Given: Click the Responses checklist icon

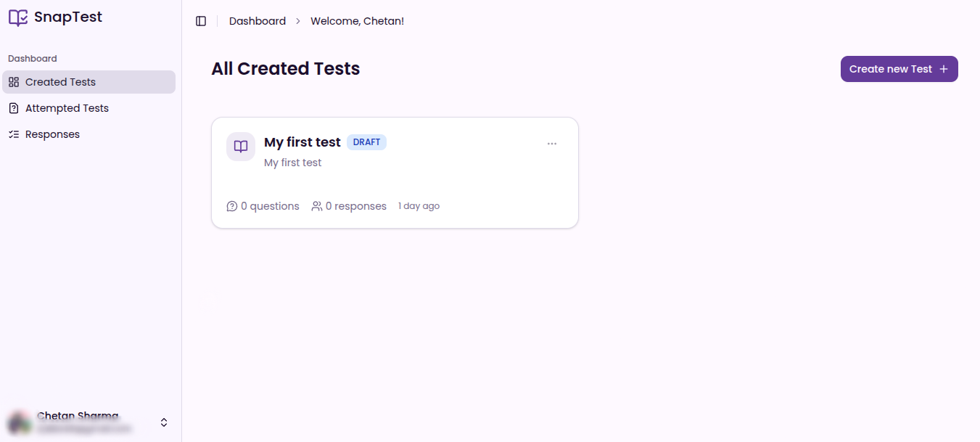Looking at the screenshot, I should click(x=13, y=134).
